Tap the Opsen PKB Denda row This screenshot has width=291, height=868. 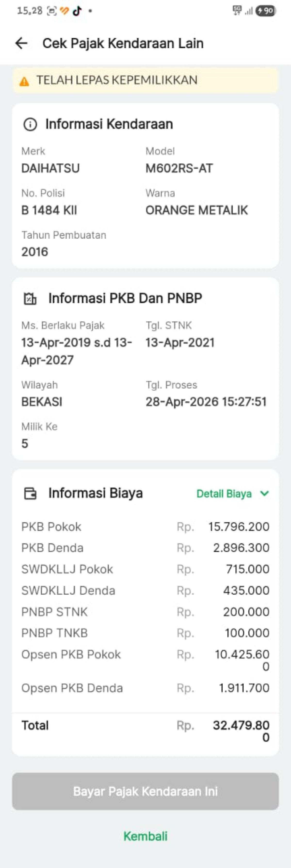(x=145, y=688)
